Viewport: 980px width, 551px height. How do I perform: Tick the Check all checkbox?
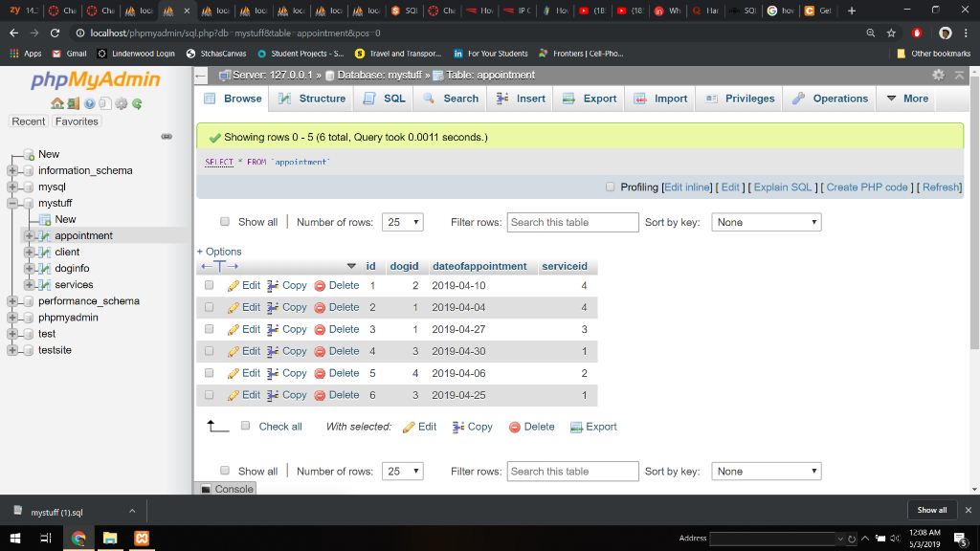tap(246, 426)
